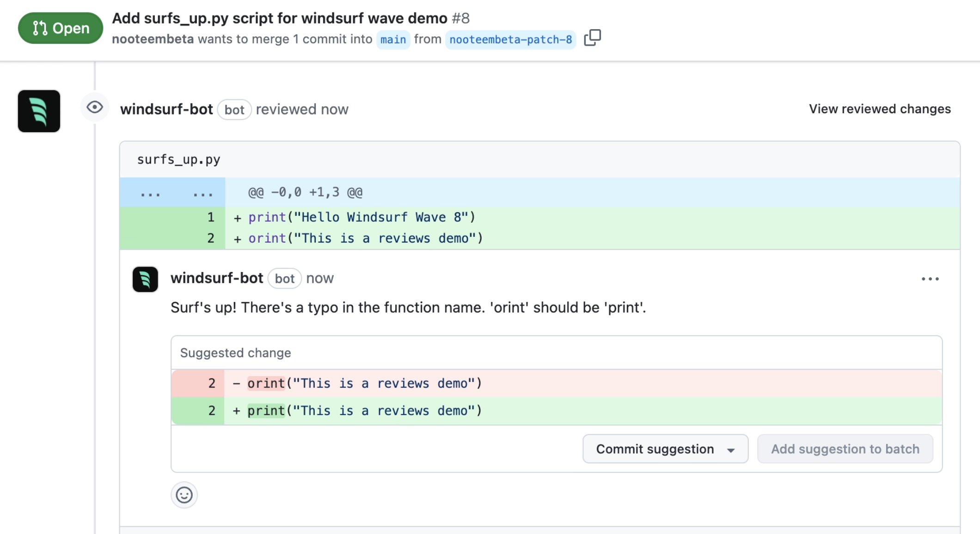Viewport: 980px width, 534px height.
Task: Click the removed suggestion line with 'orint'
Action: pyautogui.click(x=557, y=383)
